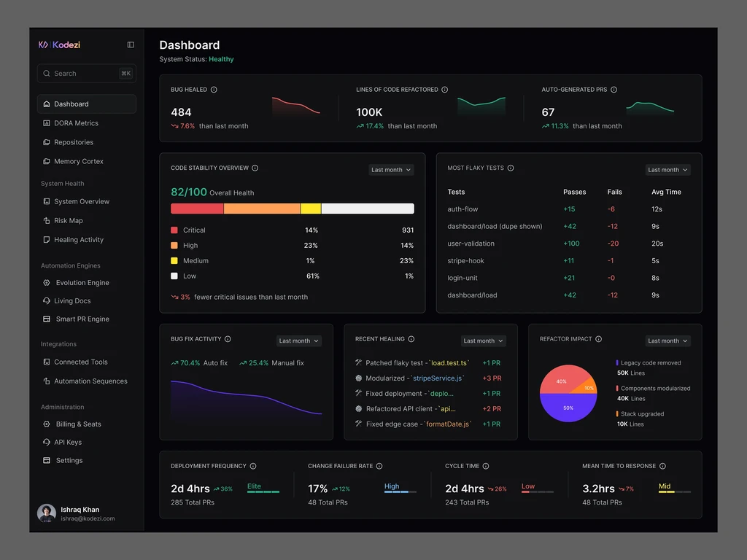Click the red Critical segment of health bar
Image resolution: width=747 pixels, height=560 pixels.
click(x=197, y=209)
